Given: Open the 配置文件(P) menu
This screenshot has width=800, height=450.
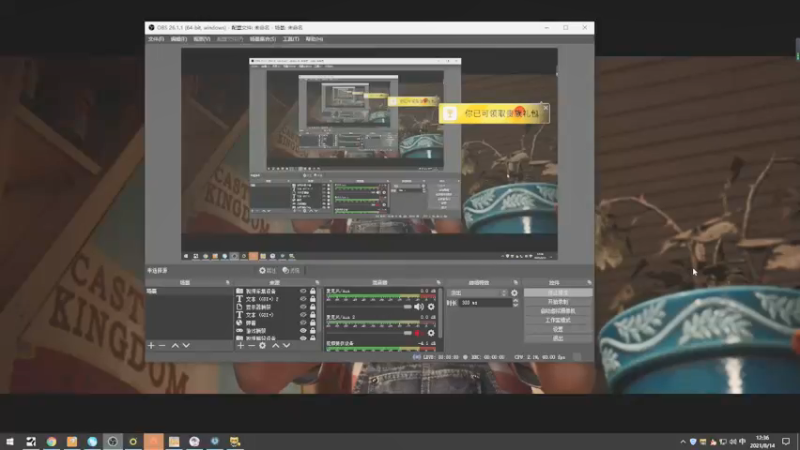Looking at the screenshot, I should pos(230,39).
